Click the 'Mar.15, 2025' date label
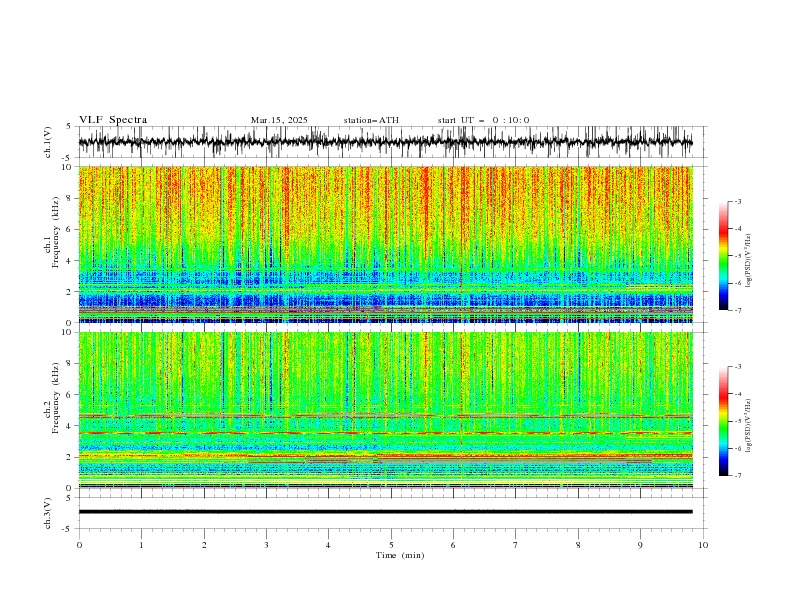 [279, 120]
